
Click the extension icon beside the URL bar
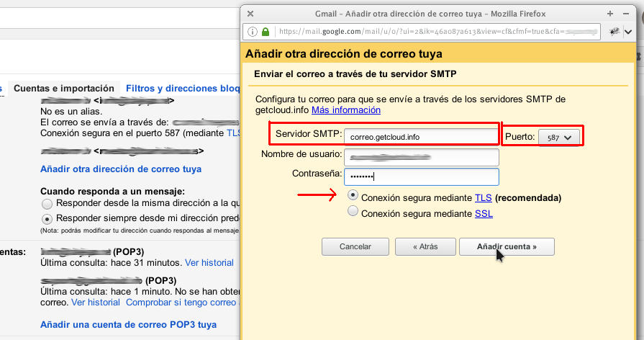614,32
